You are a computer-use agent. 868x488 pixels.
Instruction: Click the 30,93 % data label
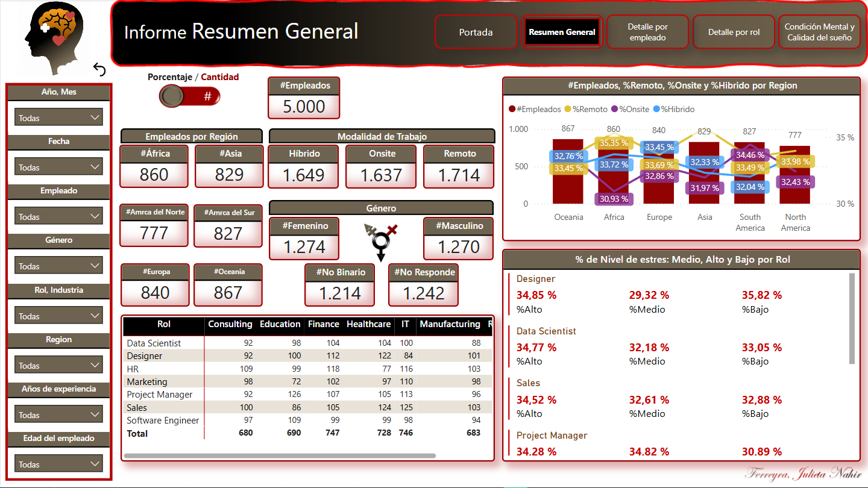pyautogui.click(x=614, y=198)
